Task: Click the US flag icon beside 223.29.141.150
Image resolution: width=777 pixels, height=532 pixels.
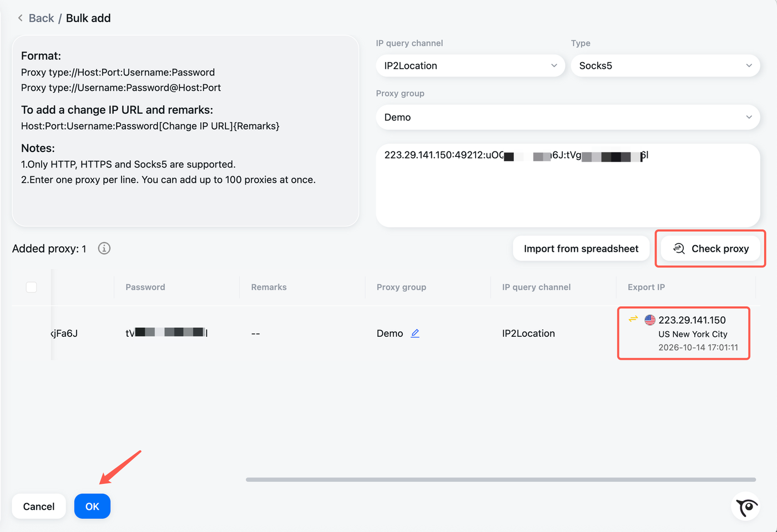Action: point(650,320)
